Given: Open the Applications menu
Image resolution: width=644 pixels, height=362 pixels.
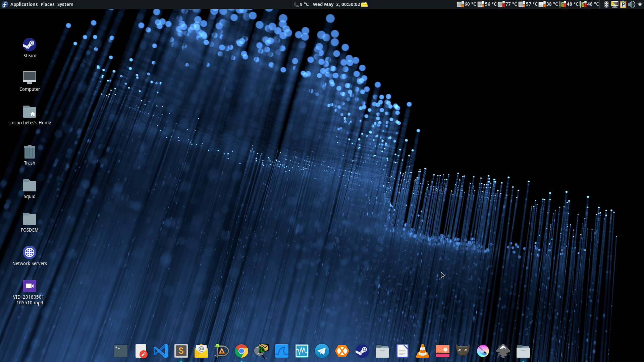Looking at the screenshot, I should [24, 4].
